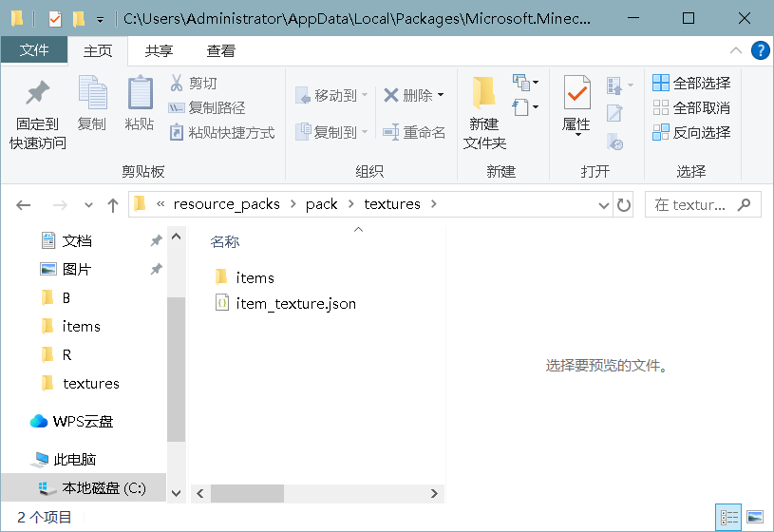This screenshot has height=532, width=774.
Task: Click file list horizontal scroll-right arrow
Action: click(x=434, y=493)
